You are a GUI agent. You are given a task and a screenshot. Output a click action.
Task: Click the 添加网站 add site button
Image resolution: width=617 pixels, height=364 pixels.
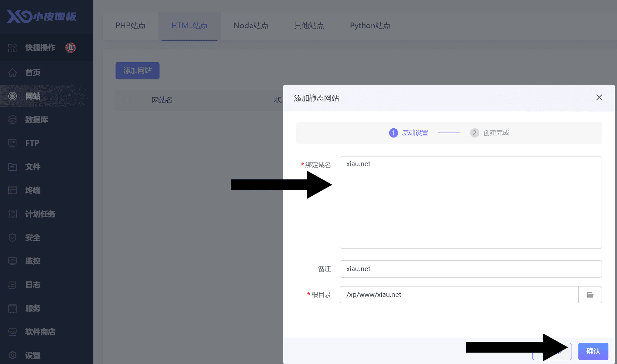[x=137, y=71]
